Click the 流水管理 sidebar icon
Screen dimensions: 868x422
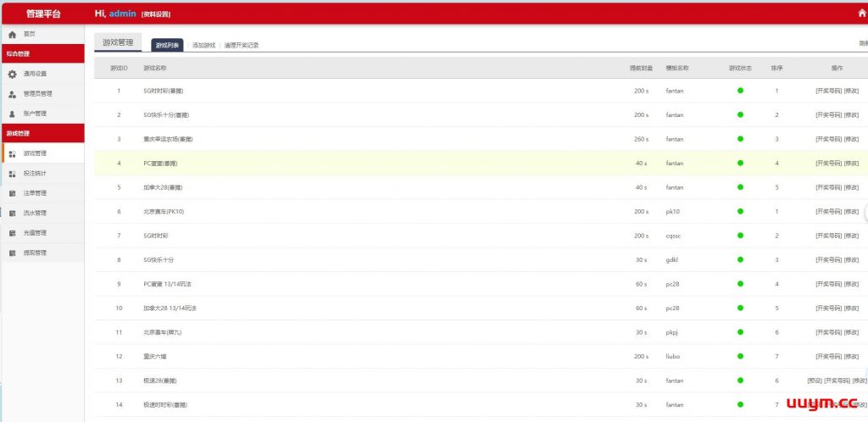[x=12, y=213]
